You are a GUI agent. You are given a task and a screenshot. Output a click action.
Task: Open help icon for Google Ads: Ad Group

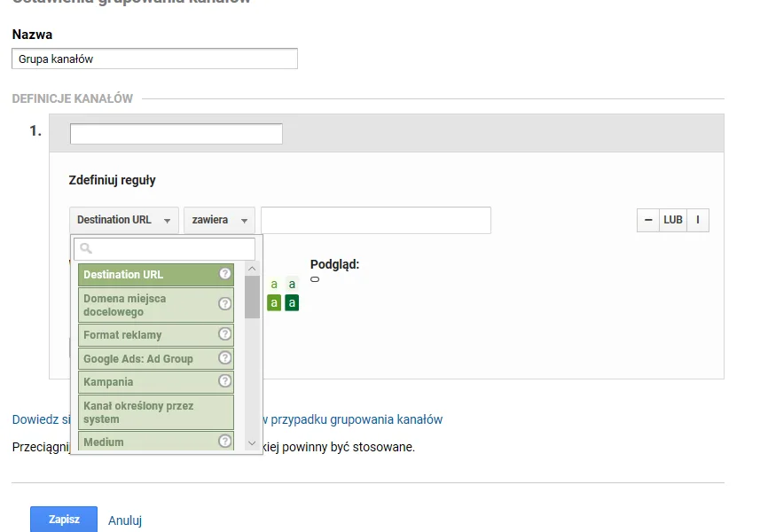click(x=225, y=358)
